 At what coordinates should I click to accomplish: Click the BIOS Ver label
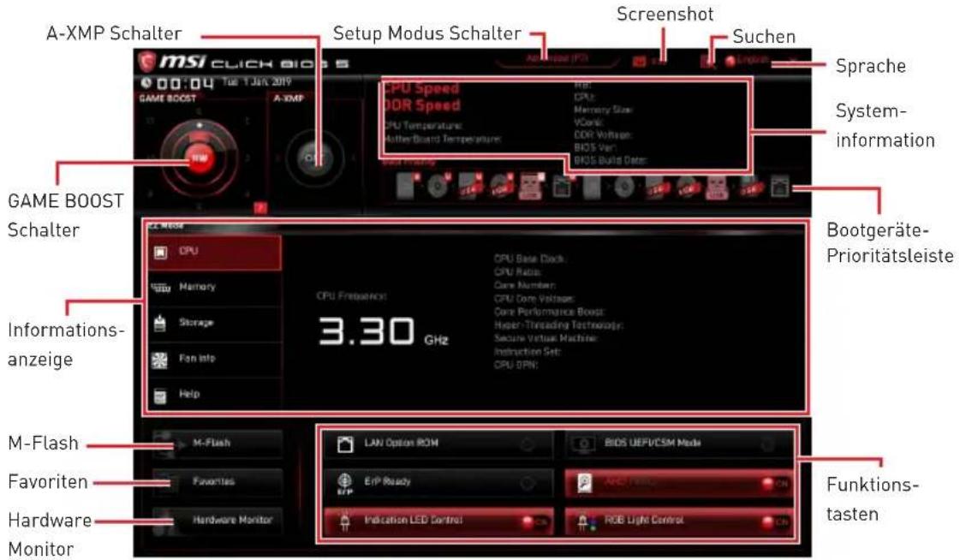coord(594,147)
